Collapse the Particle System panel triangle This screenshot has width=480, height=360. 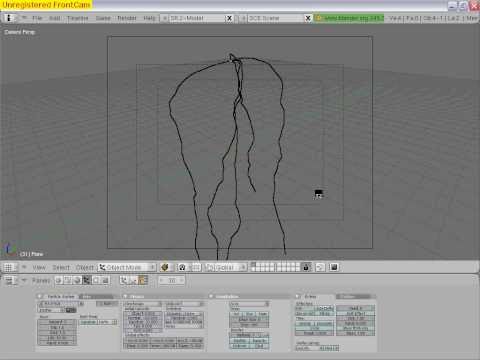40,296
